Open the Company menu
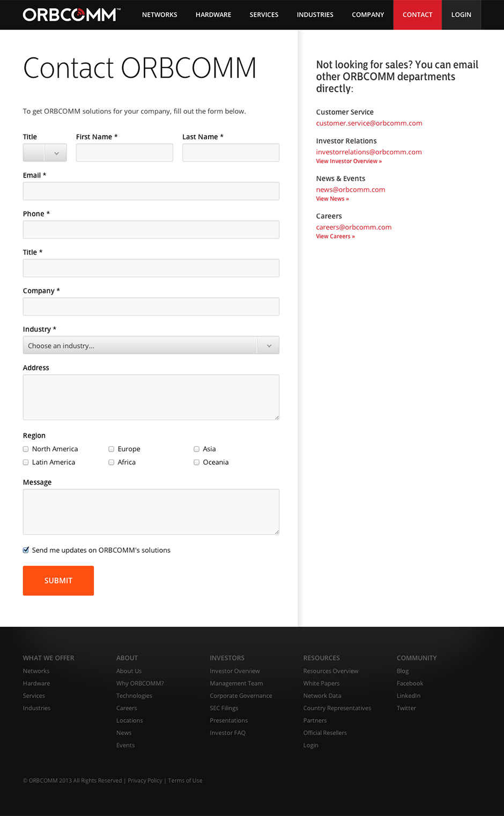Image resolution: width=504 pixels, height=816 pixels. coord(368,14)
